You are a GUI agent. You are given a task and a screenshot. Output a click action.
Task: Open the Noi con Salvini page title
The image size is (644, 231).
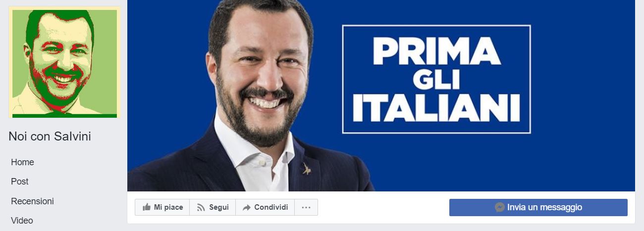point(50,137)
